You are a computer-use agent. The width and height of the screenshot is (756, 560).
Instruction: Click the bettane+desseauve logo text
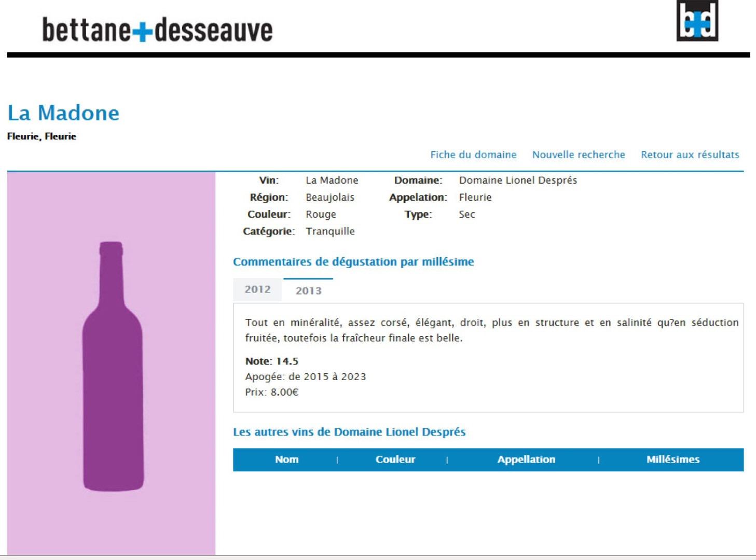click(157, 30)
